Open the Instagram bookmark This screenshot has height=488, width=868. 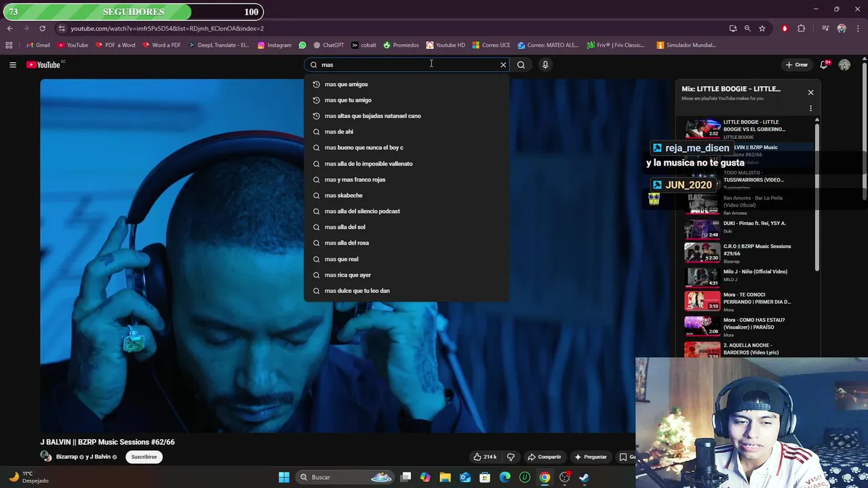(x=275, y=45)
